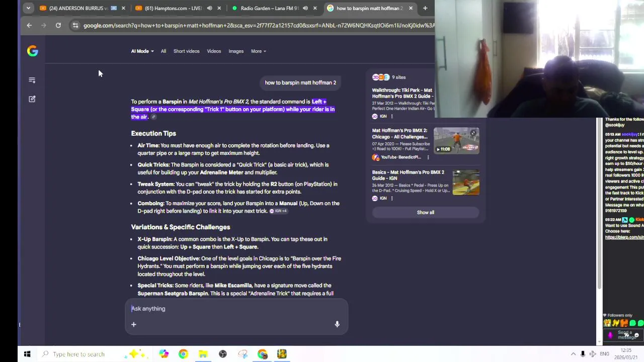Open the clock and date flyout
Screen dimensions: 644x362
point(626,354)
